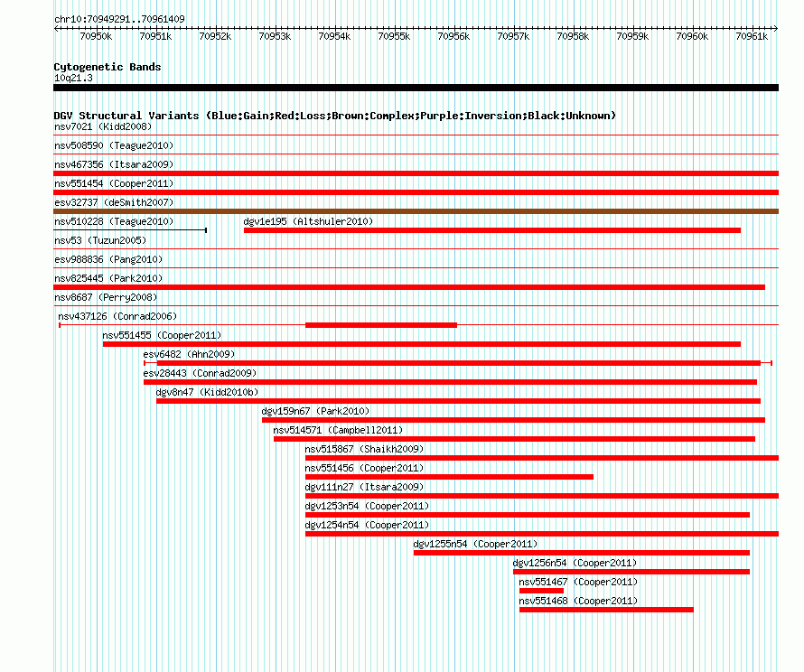Click esv6482 (Ahn2009) label
Viewport: 804px width, 672px height.
189,354
